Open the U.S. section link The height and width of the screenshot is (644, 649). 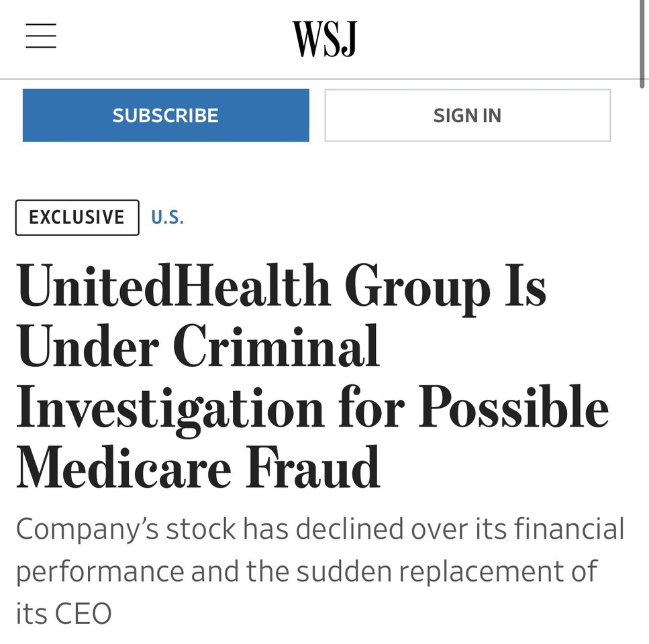pos(167,217)
